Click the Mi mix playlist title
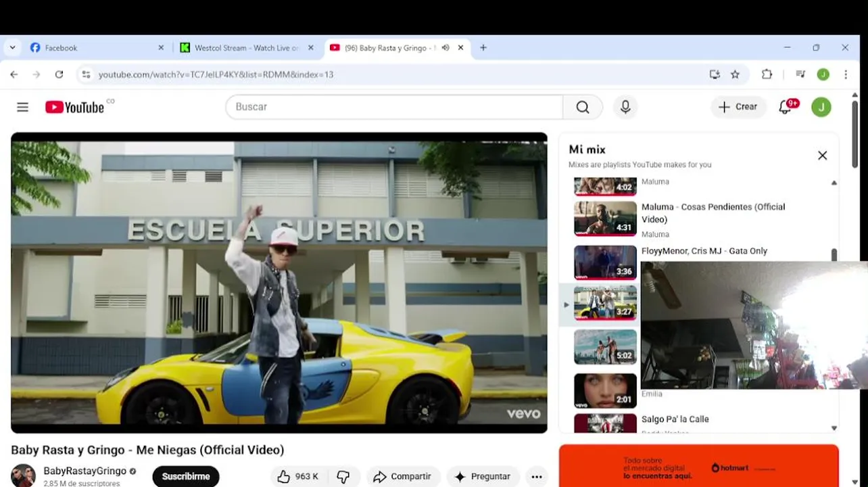This screenshot has height=487, width=868. [587, 149]
